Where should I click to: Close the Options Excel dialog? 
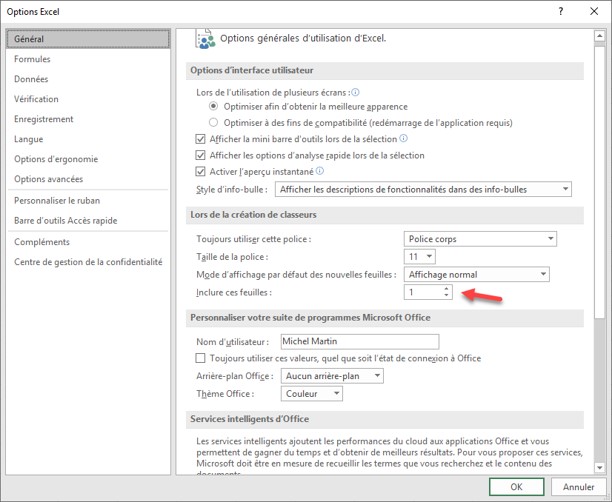click(594, 11)
